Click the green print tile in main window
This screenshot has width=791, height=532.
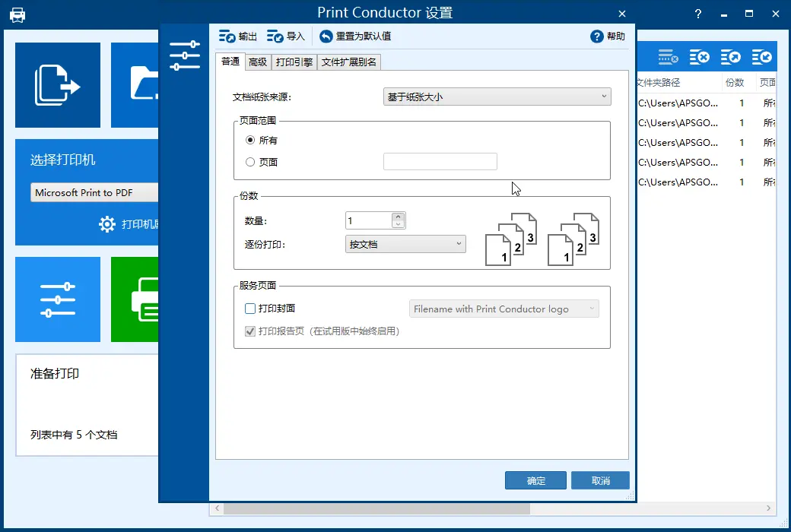[135, 299]
